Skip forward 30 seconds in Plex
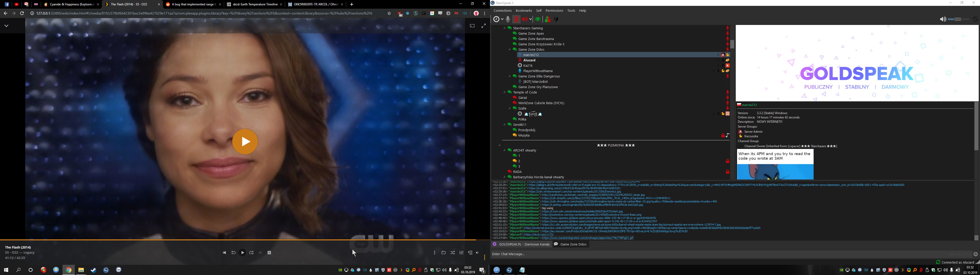The image size is (980, 275). click(x=251, y=253)
